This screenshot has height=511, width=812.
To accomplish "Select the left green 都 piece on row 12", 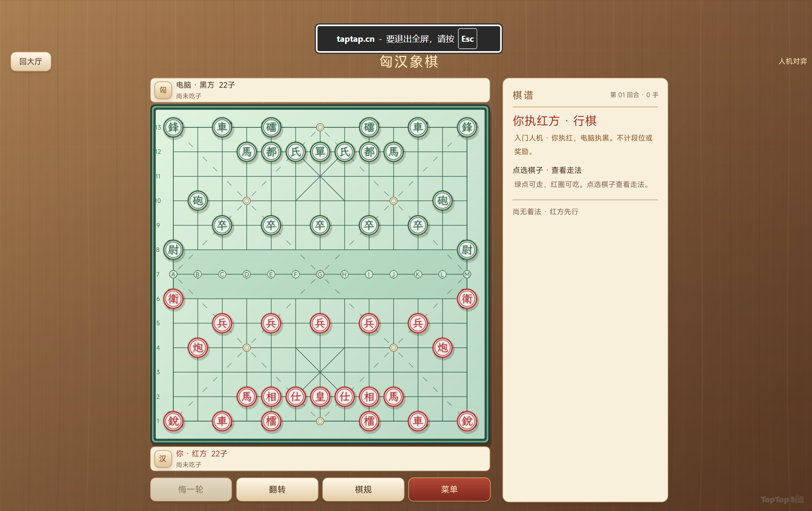I will point(271,152).
